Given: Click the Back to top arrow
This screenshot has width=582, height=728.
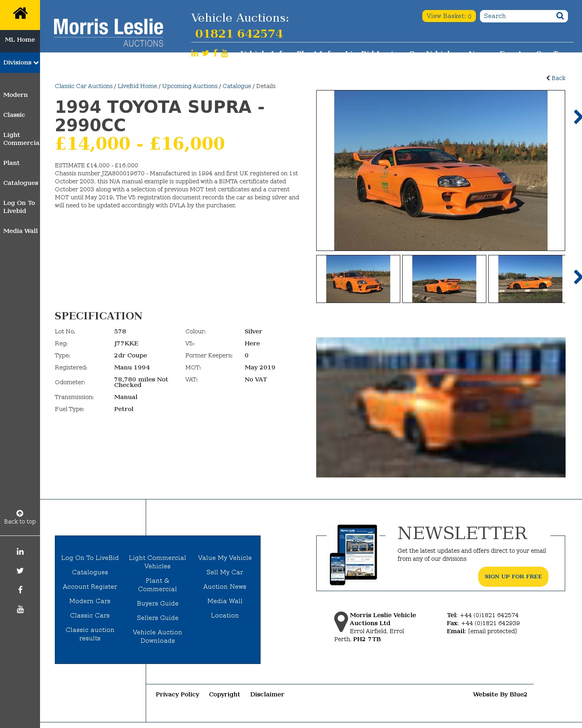Looking at the screenshot, I should (20, 513).
